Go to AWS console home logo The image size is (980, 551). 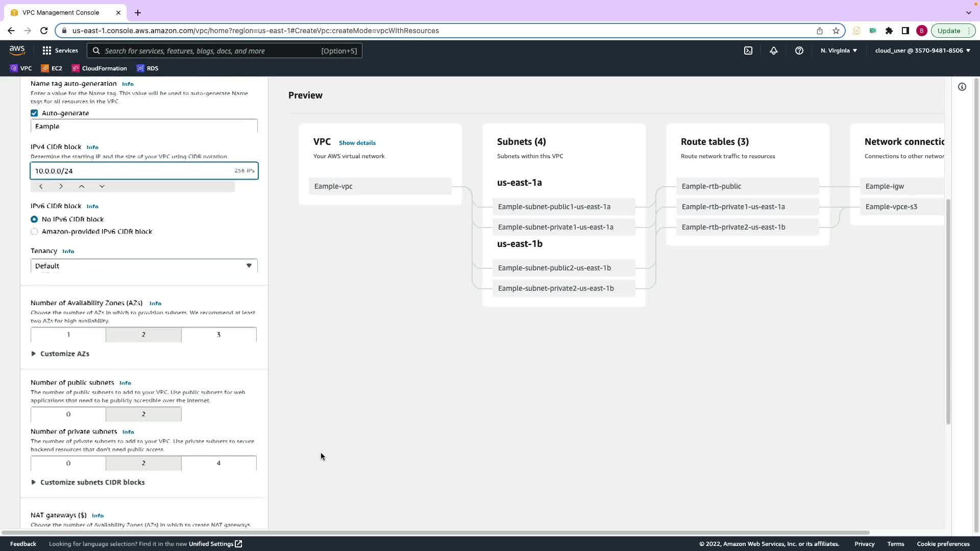point(17,50)
